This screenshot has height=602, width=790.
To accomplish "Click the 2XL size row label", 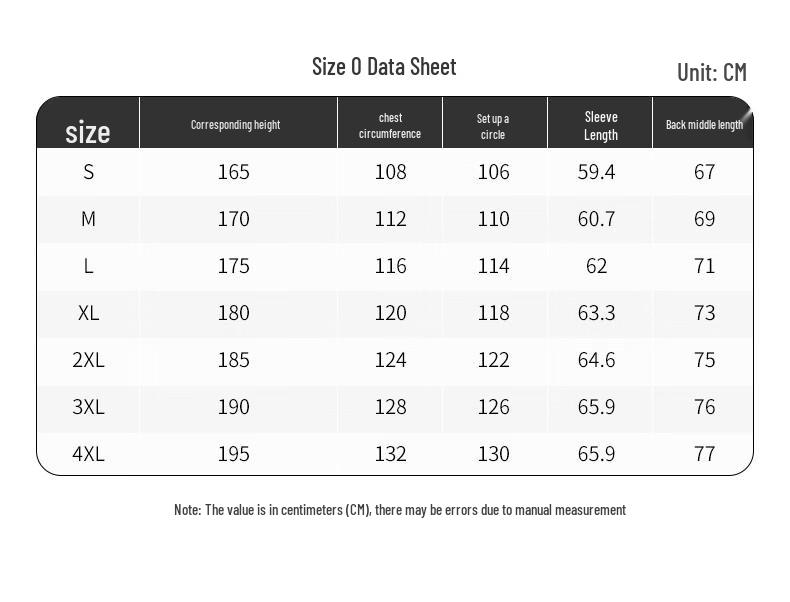I will coord(88,360).
